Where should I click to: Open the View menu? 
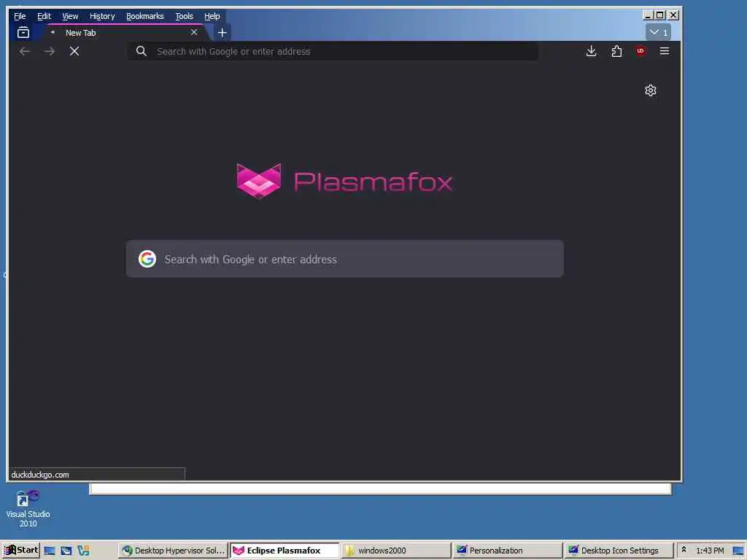pos(70,16)
